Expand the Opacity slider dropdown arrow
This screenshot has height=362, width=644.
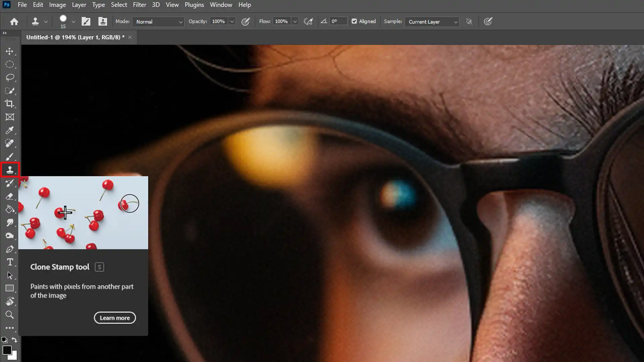(x=232, y=22)
